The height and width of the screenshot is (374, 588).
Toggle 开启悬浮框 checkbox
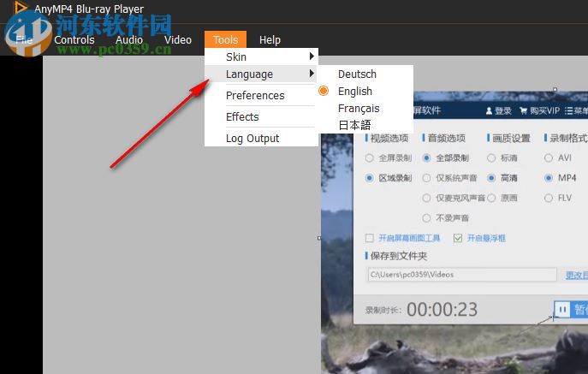point(458,238)
